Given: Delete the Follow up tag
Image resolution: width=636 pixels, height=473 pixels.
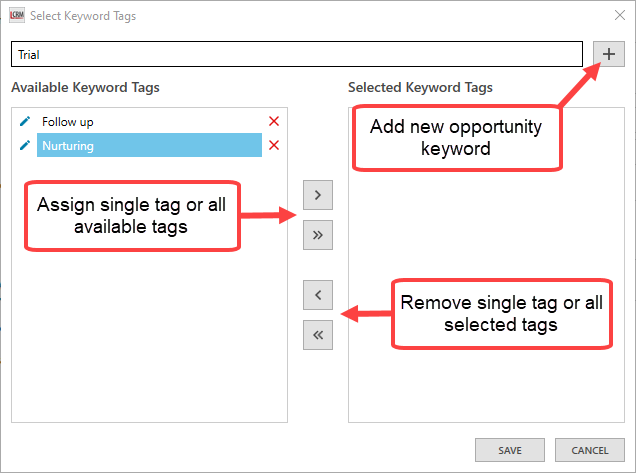Looking at the screenshot, I should click(x=274, y=122).
